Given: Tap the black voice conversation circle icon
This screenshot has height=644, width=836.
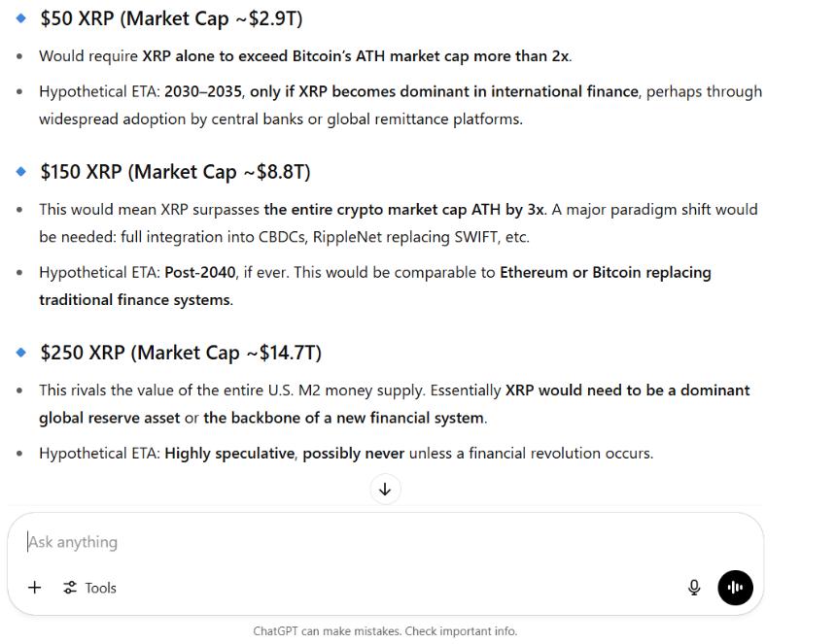Looking at the screenshot, I should [x=736, y=588].
